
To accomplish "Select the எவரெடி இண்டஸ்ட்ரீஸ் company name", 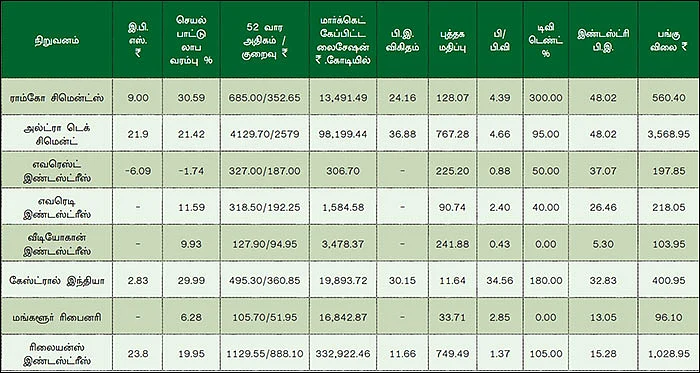I will (57, 207).
